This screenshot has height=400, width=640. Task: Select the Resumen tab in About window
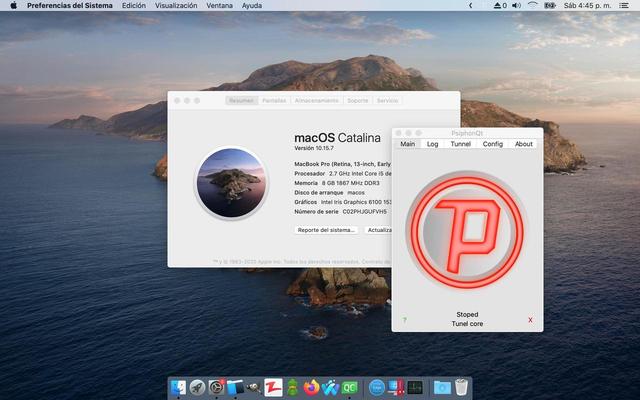[241, 100]
